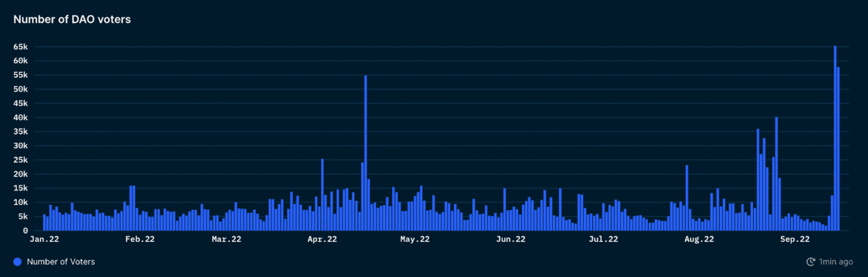This screenshot has width=868, height=277.
Task: Click the 20k y-axis label
Action: (21, 174)
